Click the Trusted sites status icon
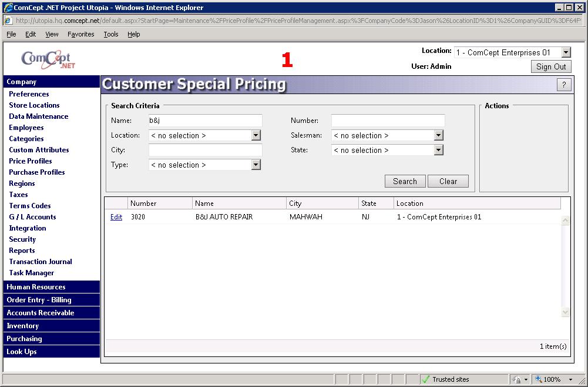Image resolution: width=588 pixels, height=387 pixels. [x=426, y=379]
